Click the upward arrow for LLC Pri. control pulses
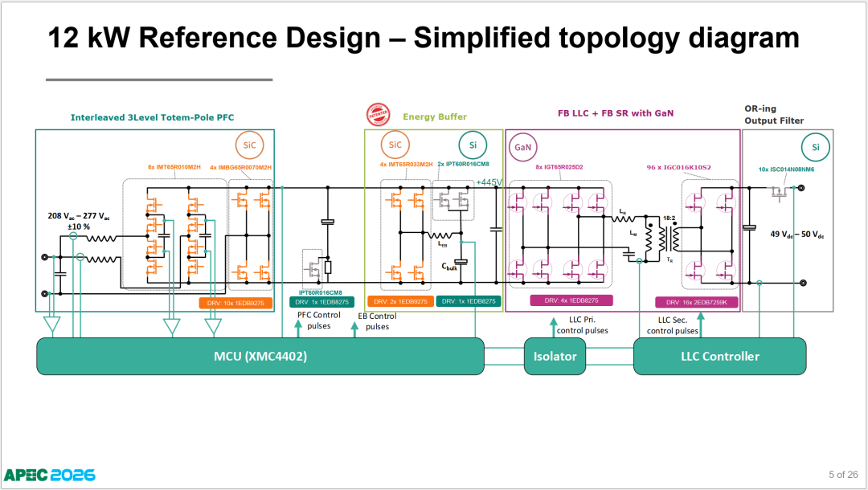Screen dimensions: 868x490 553,328
